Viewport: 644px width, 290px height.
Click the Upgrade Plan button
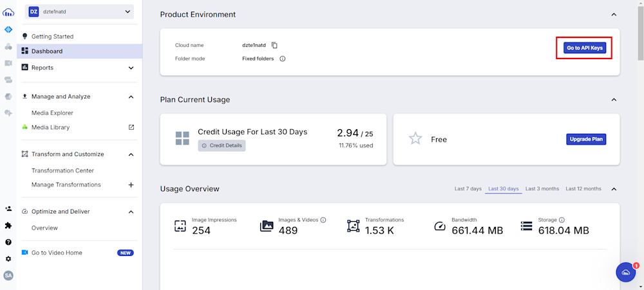coord(586,139)
